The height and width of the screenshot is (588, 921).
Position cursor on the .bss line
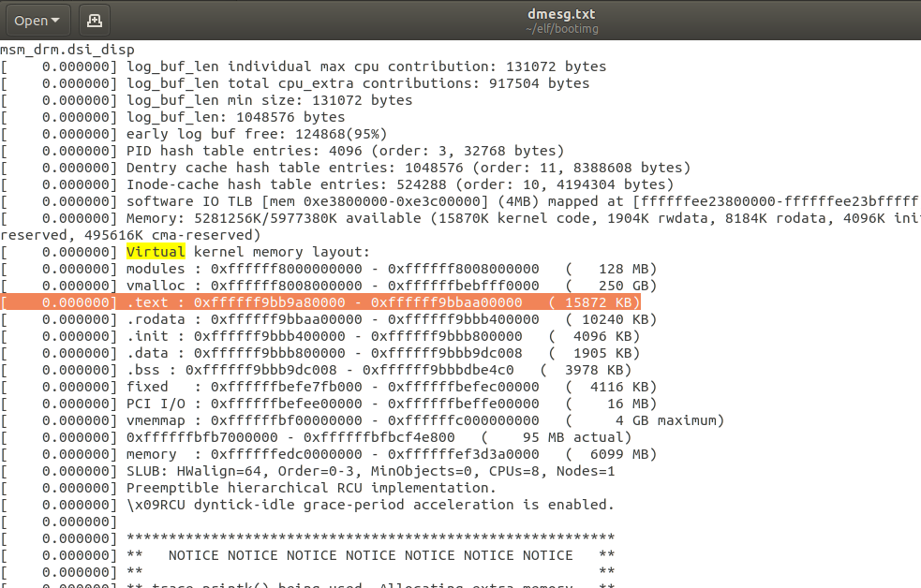(281, 369)
